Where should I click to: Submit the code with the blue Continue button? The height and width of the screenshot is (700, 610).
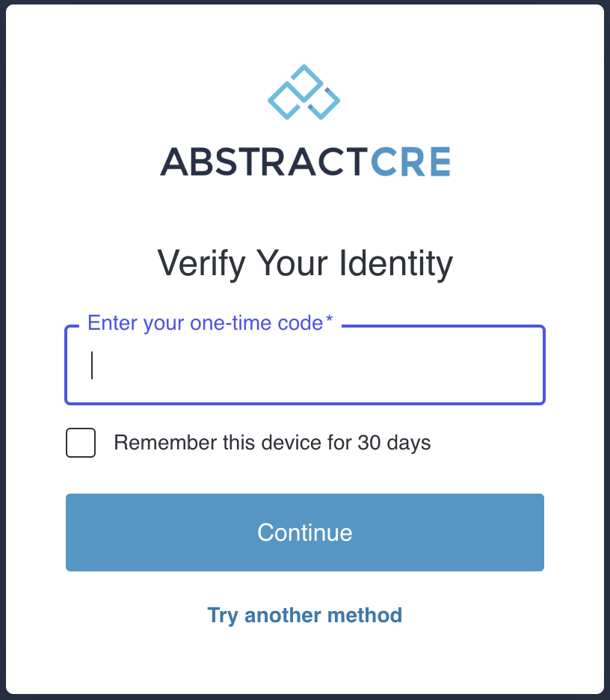[x=305, y=532]
